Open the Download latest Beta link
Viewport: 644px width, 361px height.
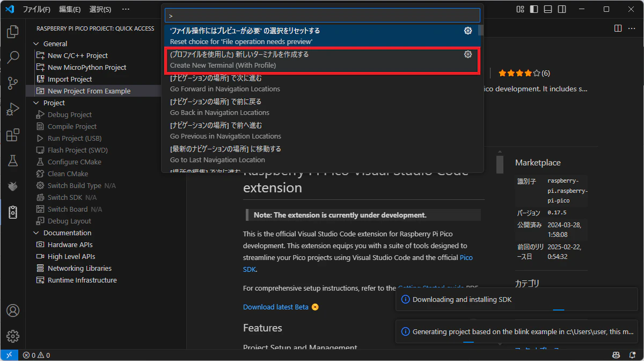click(276, 307)
